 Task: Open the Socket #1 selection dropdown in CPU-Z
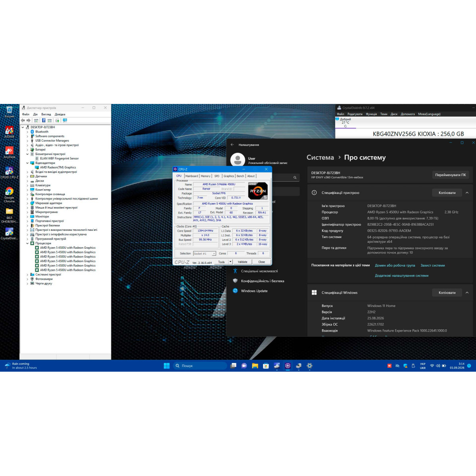pos(205,253)
